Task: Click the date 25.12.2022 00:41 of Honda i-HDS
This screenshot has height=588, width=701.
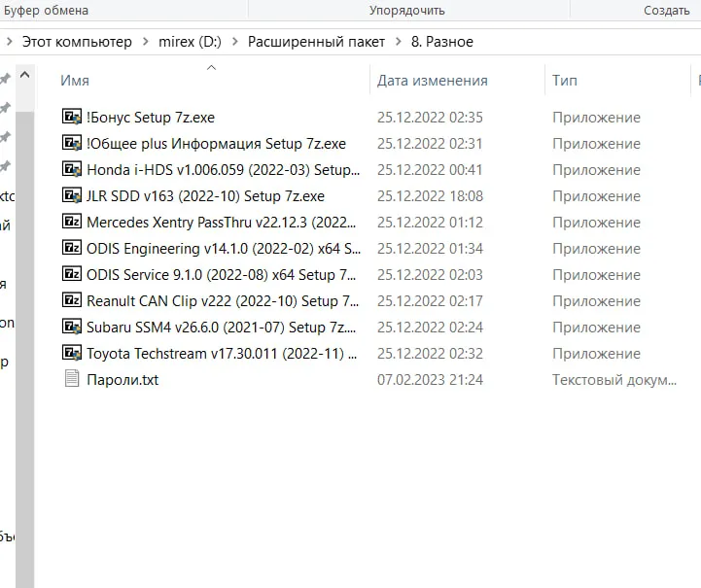Action: (x=430, y=170)
